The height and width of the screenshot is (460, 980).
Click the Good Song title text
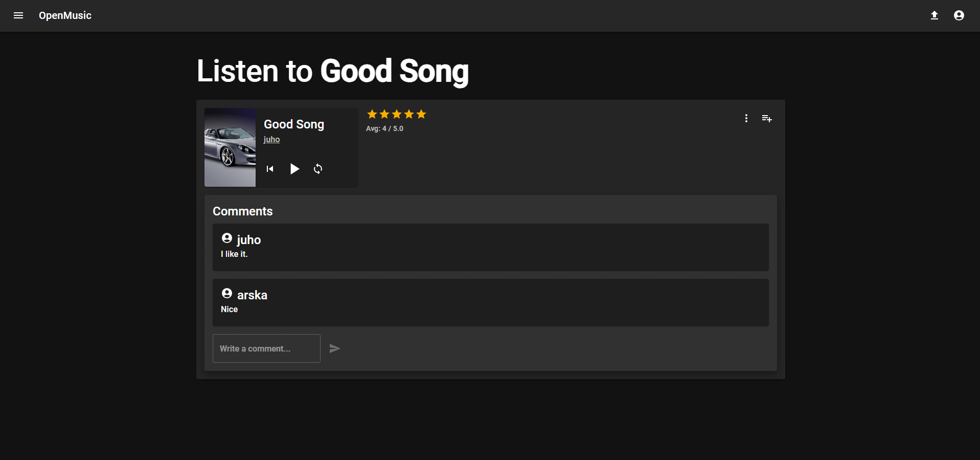tap(294, 124)
